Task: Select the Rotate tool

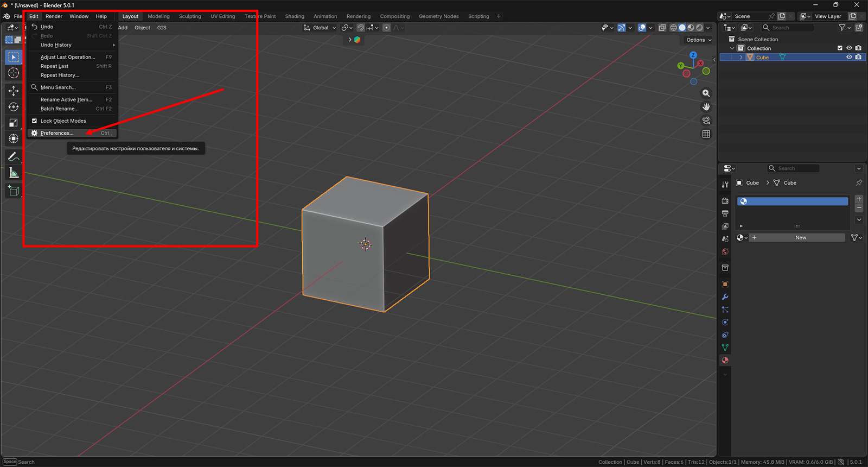Action: (x=14, y=107)
